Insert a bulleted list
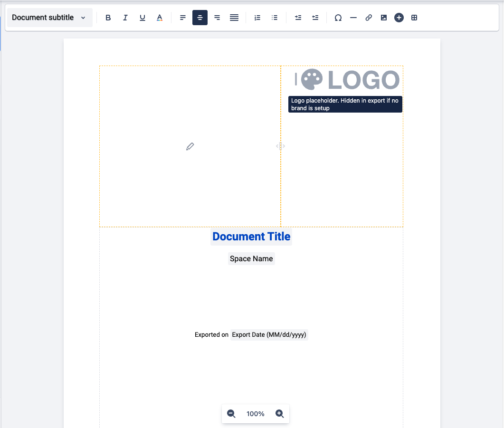This screenshot has width=504, height=428. [x=275, y=18]
